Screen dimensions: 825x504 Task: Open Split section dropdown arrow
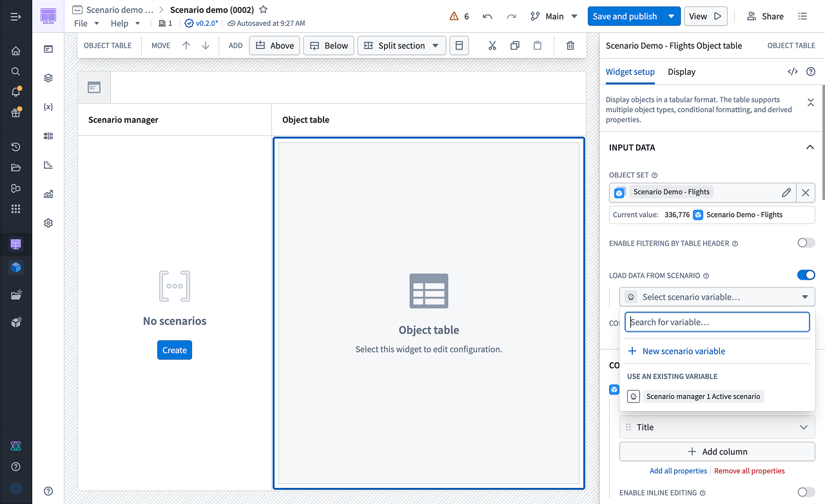coord(436,46)
